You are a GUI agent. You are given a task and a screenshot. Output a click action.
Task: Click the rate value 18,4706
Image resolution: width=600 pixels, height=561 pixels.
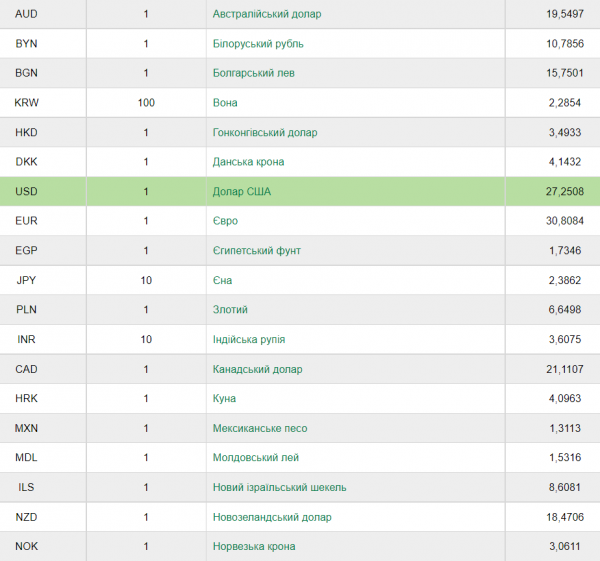tap(565, 517)
